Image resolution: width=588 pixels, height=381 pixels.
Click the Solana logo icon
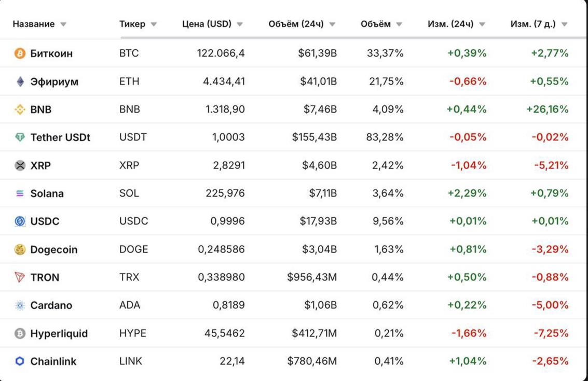(20, 193)
